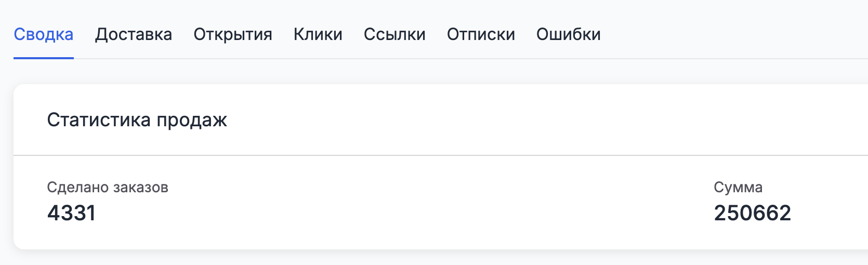Click the gray gap between tabs and sales card
Image resolution: width=868 pixels, height=265 pixels.
(x=416, y=72)
